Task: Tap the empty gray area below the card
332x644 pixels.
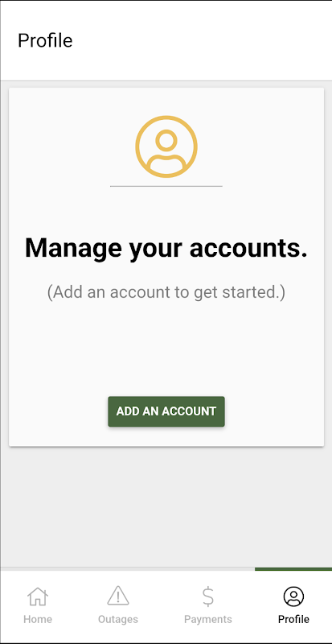Action: [166, 506]
